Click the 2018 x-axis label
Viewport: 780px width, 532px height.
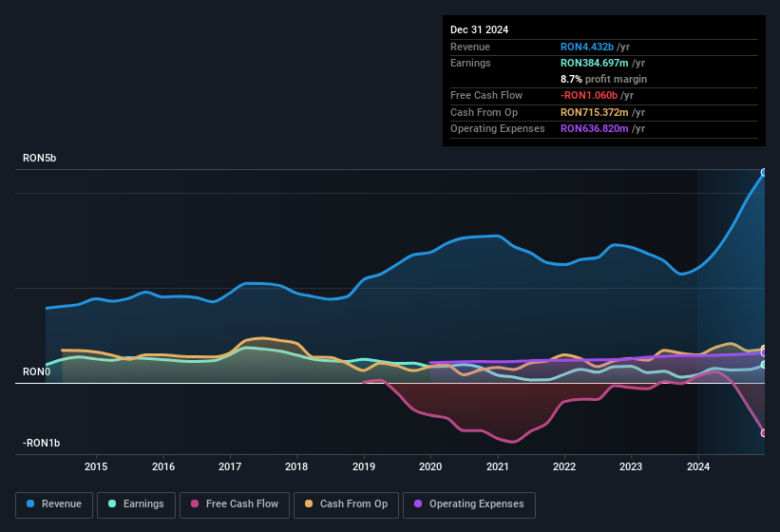(296, 466)
